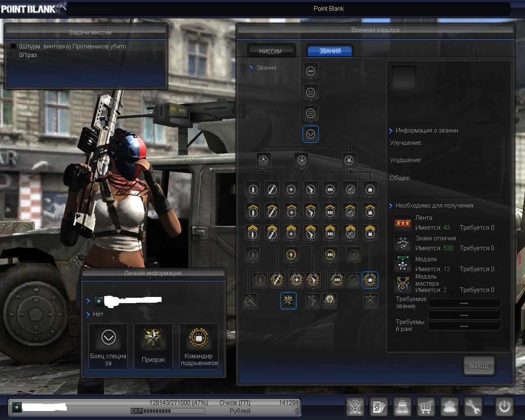Select equipped title slot Призрак
Viewport: 525px width, 420px height.
pyautogui.click(x=153, y=346)
